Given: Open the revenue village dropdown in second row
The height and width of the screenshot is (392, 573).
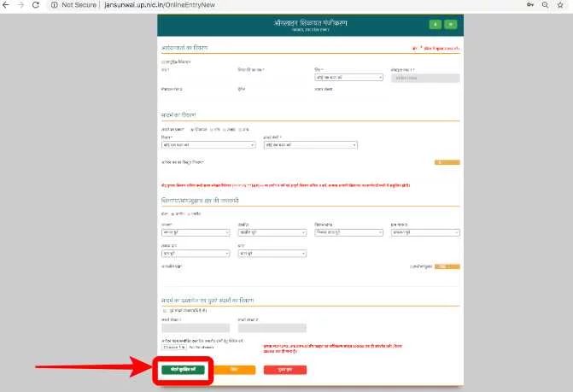Looking at the screenshot, I should [x=196, y=253].
